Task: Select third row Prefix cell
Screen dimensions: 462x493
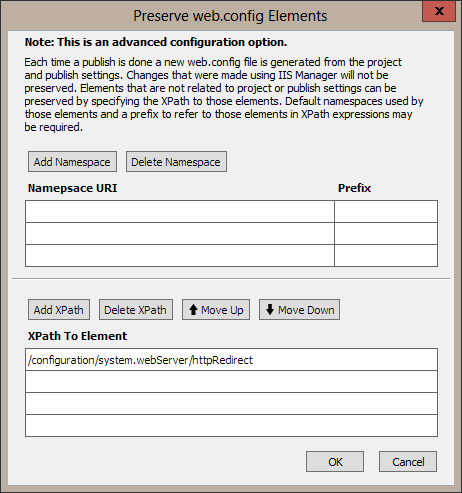Action: 386,256
